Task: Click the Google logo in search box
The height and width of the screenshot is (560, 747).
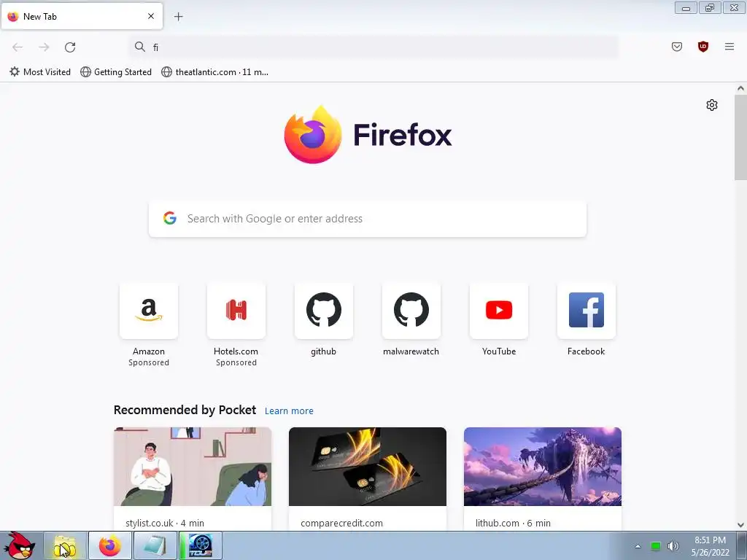Action: click(x=170, y=218)
